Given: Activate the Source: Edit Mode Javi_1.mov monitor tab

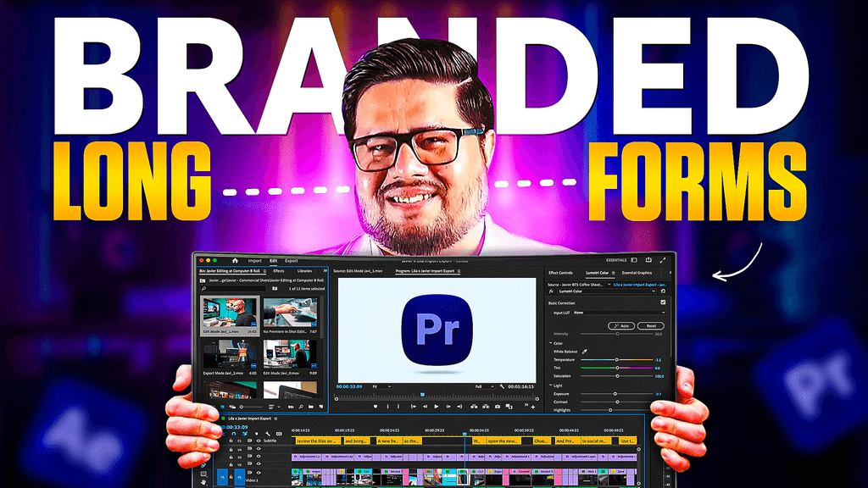Looking at the screenshot, I should coord(358,271).
